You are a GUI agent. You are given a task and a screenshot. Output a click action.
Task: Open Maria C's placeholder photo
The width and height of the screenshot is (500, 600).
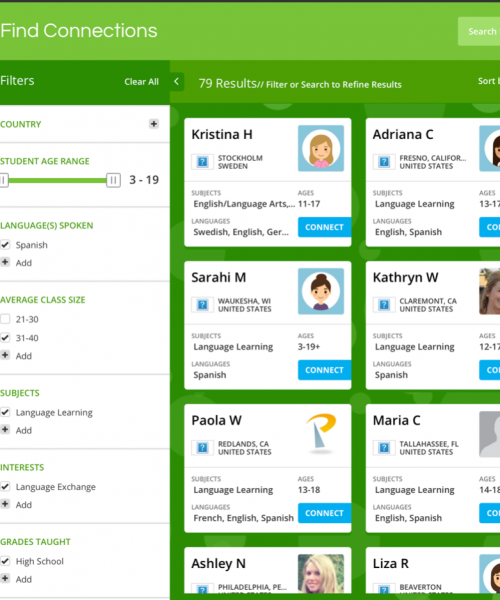pyautogui.click(x=490, y=434)
